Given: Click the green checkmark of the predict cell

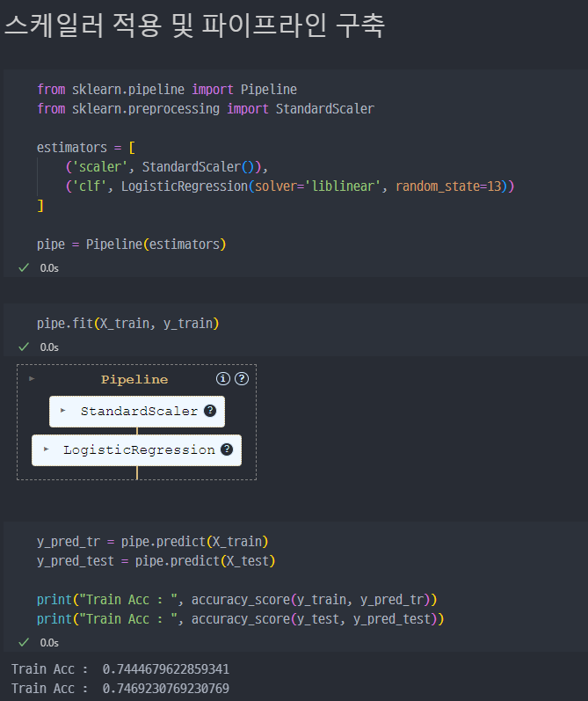Looking at the screenshot, I should [x=24, y=642].
